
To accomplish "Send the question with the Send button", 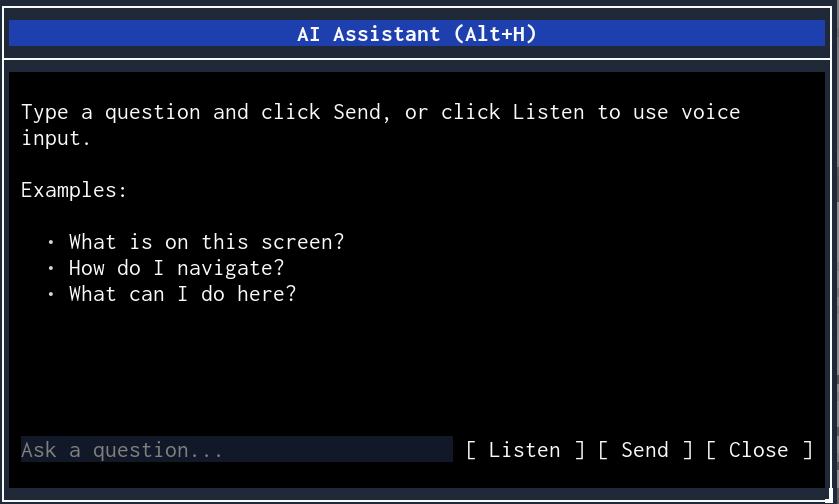I will (x=645, y=450).
